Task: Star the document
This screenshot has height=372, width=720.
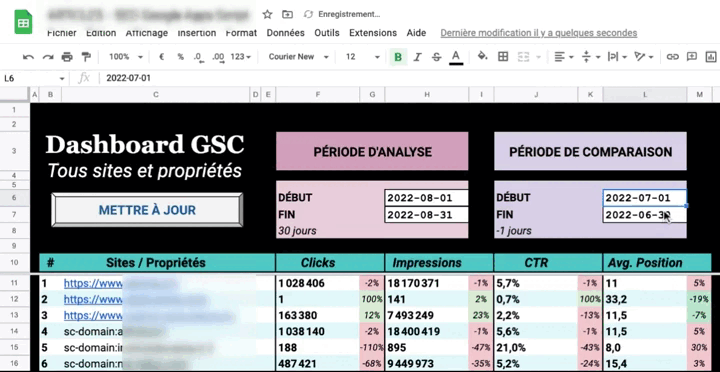Action: tap(267, 14)
